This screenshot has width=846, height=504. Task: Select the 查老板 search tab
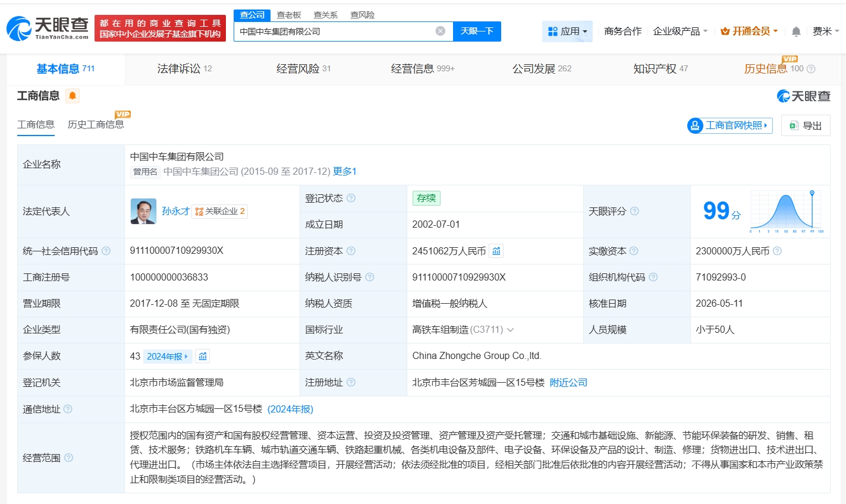point(289,15)
